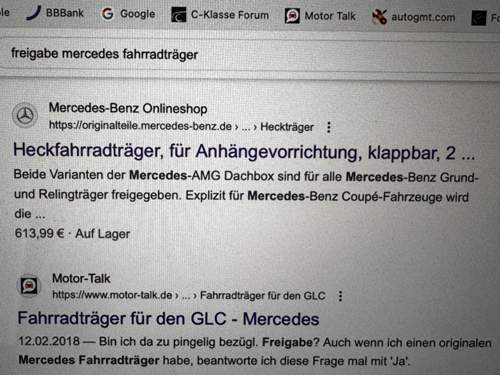Image resolution: width=500 pixels, height=375 pixels.
Task: Click the originalteile.mercedes-benz.de URL breadcrumb
Action: point(181,126)
